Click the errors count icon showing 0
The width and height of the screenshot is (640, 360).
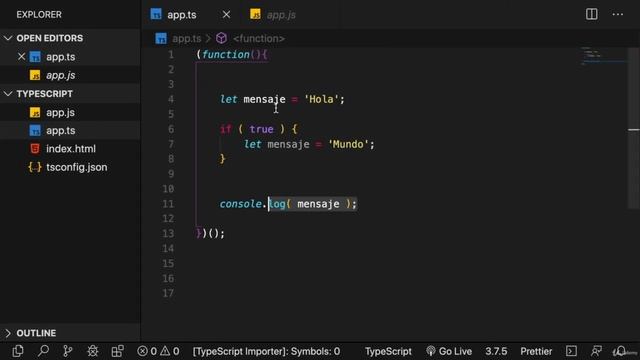point(142,351)
